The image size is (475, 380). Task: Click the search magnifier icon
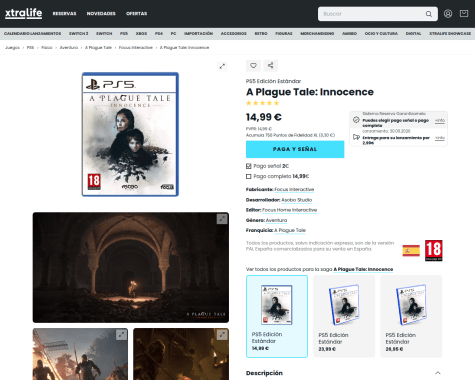coord(429,14)
